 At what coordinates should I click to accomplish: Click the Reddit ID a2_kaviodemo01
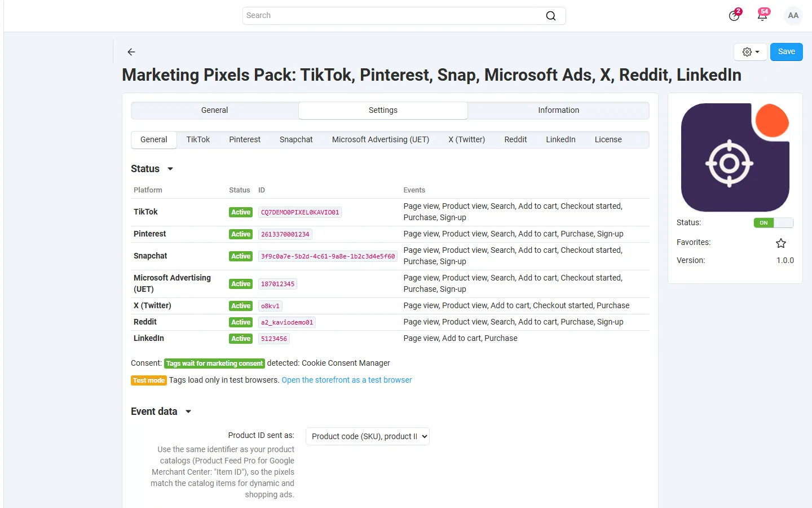click(287, 323)
